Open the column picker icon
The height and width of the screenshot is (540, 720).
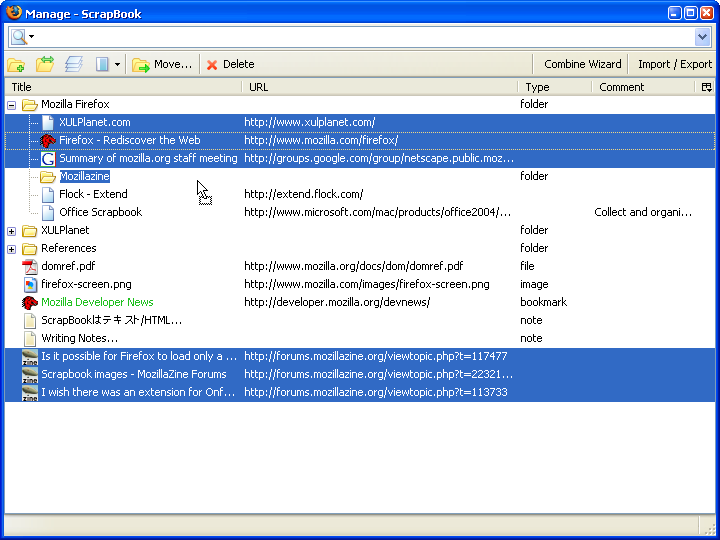(x=706, y=87)
